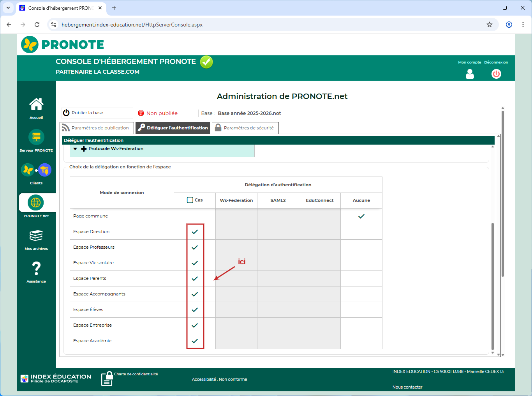Image resolution: width=532 pixels, height=396 pixels.
Task: Open the Chrome three-dot menu
Action: (523, 25)
